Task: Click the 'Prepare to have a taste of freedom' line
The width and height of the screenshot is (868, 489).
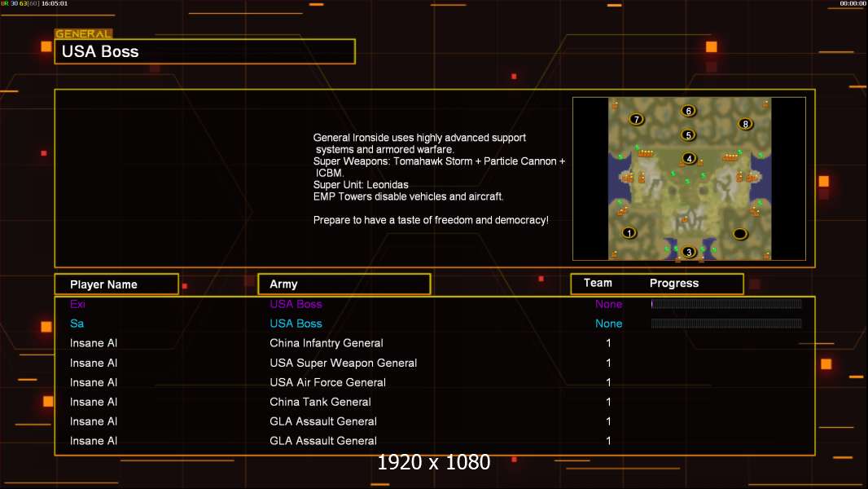Action: 431,220
